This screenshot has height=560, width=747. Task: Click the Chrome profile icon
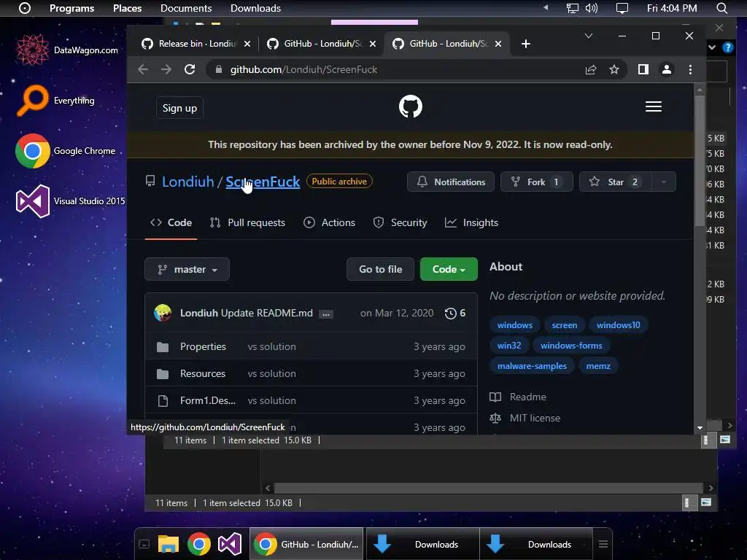[x=667, y=69]
